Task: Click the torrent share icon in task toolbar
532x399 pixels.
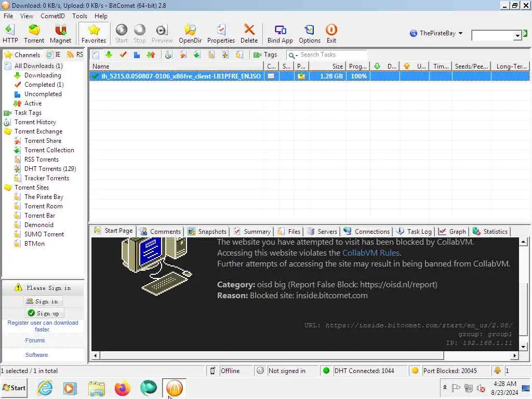Action: tap(183, 55)
